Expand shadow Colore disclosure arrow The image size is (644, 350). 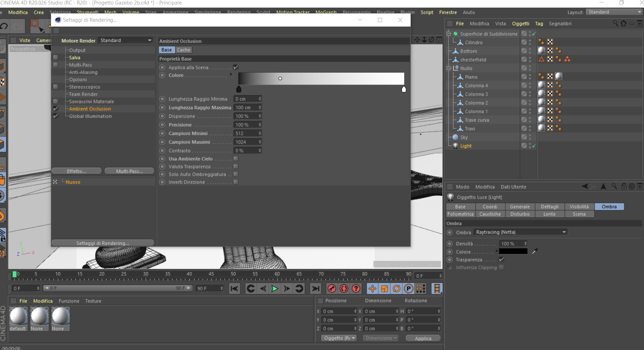tap(496, 251)
